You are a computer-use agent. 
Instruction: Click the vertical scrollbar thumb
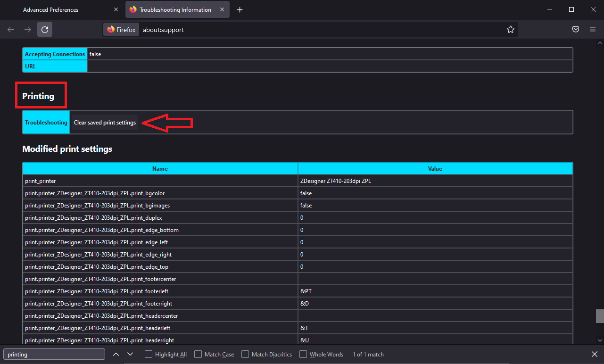(x=600, y=316)
